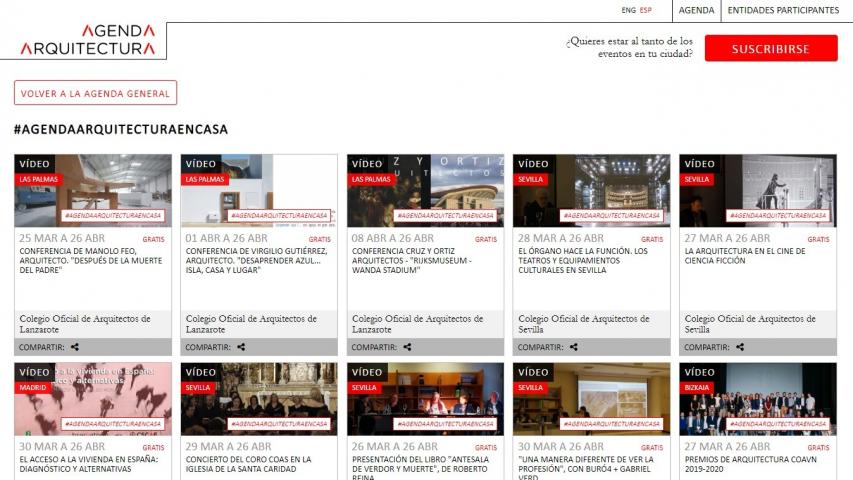The image size is (853, 480).
Task: Click share icon on Virgilio Gutiérrez conference card
Action: (241, 347)
